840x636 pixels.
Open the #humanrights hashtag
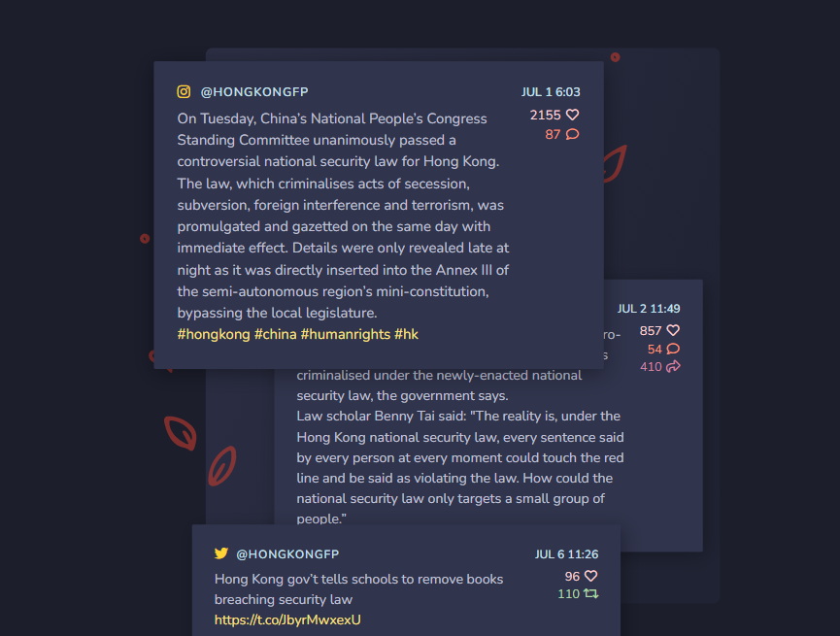[x=346, y=334]
